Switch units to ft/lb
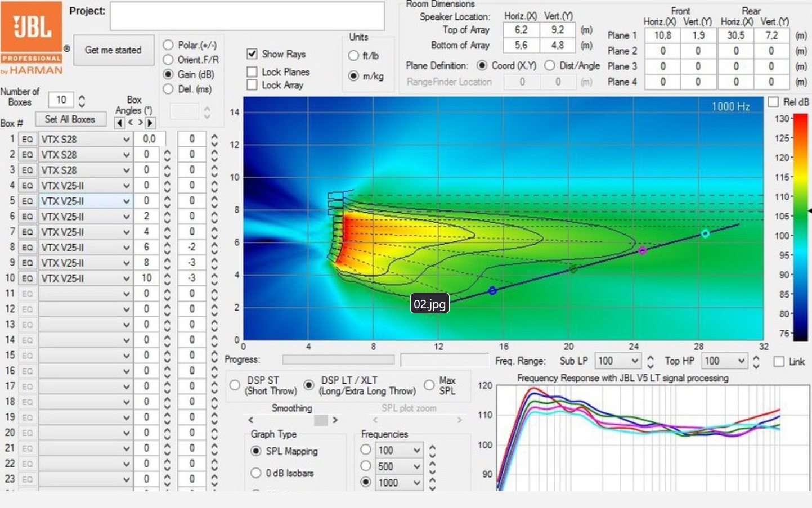This screenshot has height=508, width=812. 353,56
